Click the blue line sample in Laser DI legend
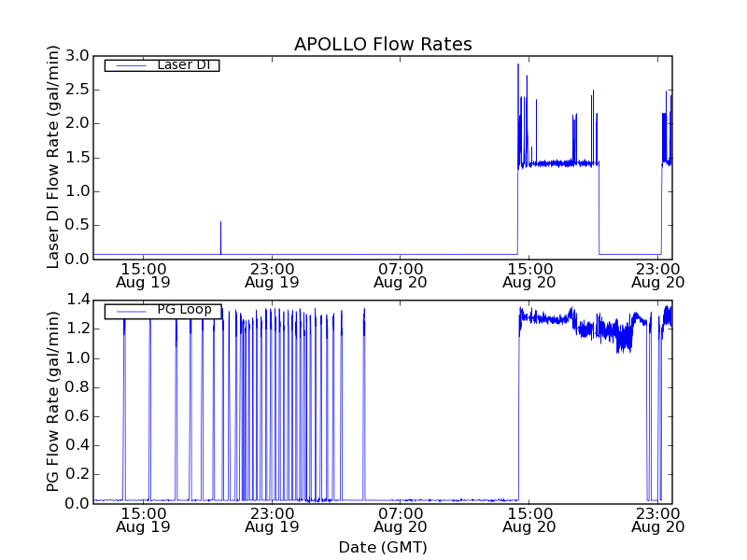Screen dimensions: 747x560 pyautogui.click(x=129, y=65)
